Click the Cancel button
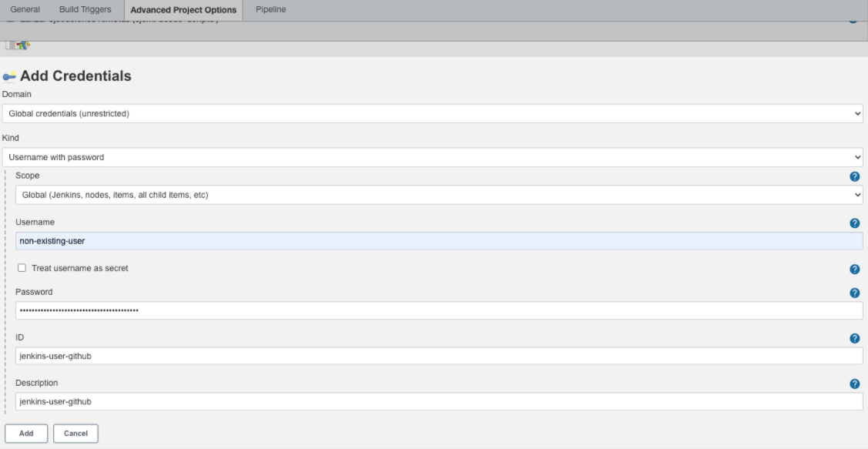This screenshot has height=449, width=868. 75,433
